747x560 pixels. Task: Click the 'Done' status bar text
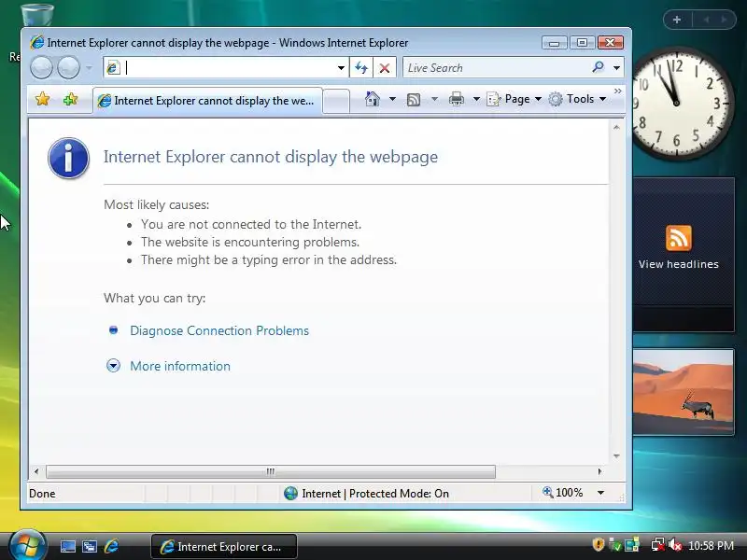point(42,494)
